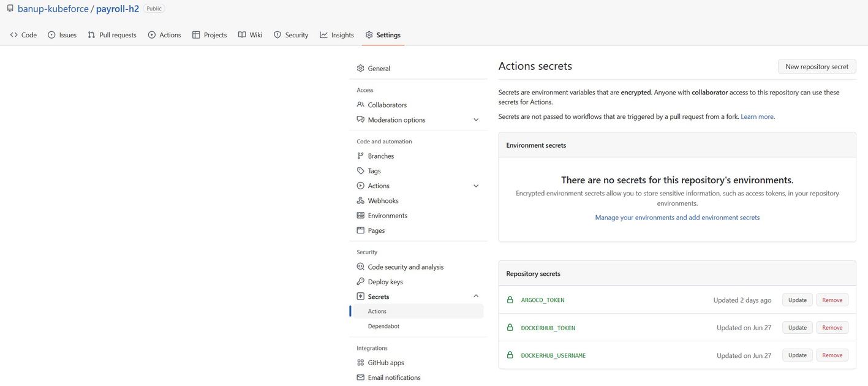This screenshot has width=868, height=386.
Task: Expand the Moderation options chevron
Action: click(476, 120)
